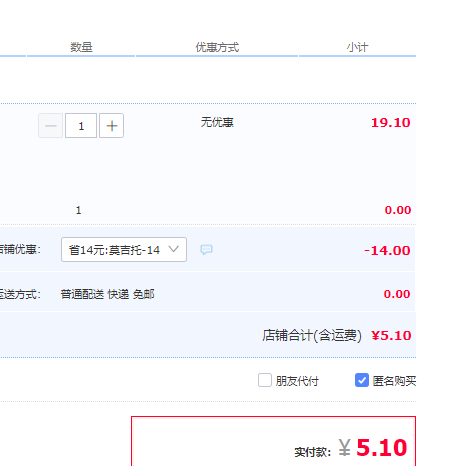Click the minus quantity button
This screenshot has width=459, height=466.
(51, 126)
